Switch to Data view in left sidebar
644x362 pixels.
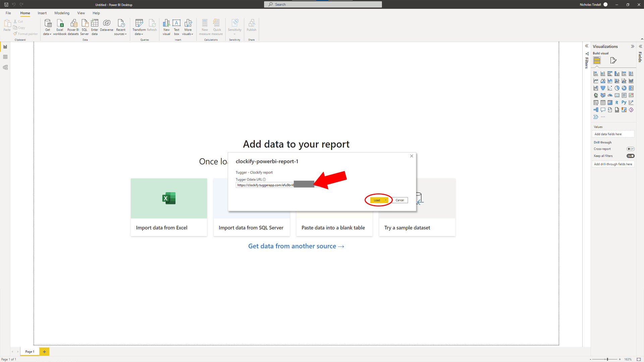point(5,57)
